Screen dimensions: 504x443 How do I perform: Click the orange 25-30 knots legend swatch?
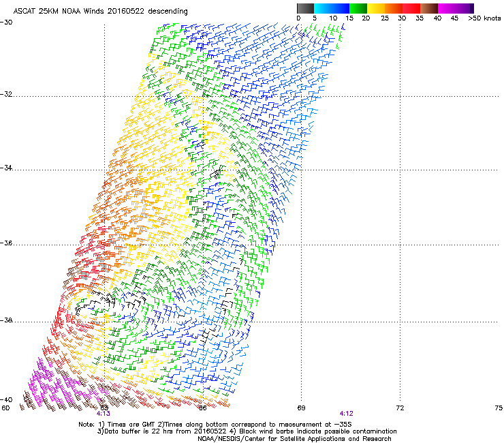(x=394, y=8)
